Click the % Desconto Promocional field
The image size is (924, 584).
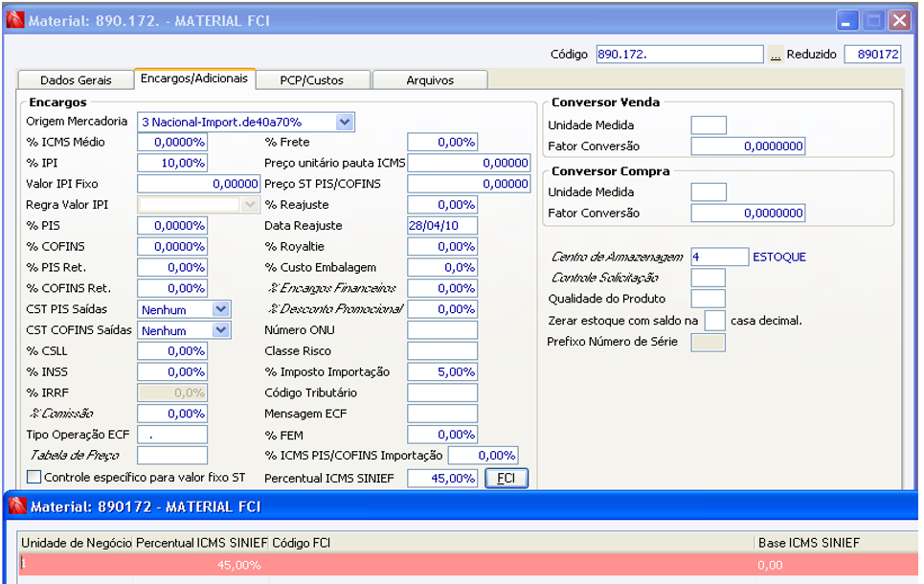click(x=442, y=309)
